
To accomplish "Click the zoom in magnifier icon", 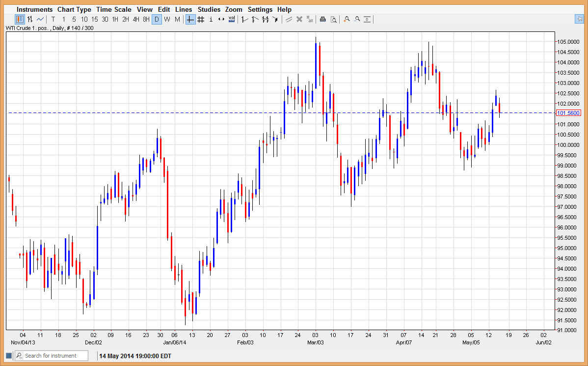I will pyautogui.click(x=347, y=19).
